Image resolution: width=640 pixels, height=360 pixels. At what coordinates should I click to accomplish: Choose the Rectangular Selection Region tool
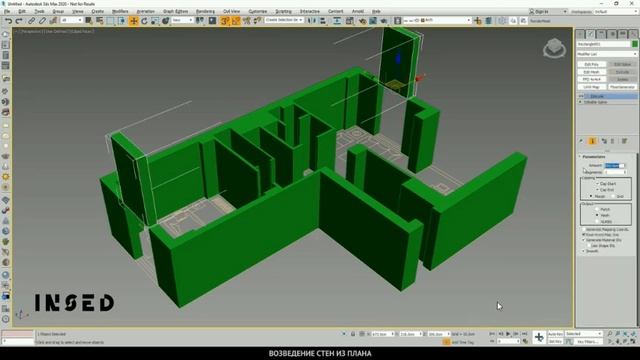[111, 20]
